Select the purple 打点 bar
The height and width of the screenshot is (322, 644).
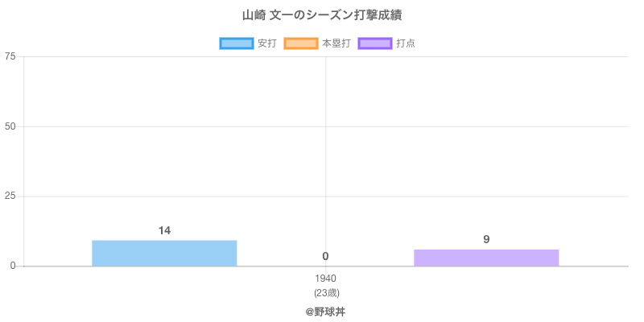click(486, 258)
